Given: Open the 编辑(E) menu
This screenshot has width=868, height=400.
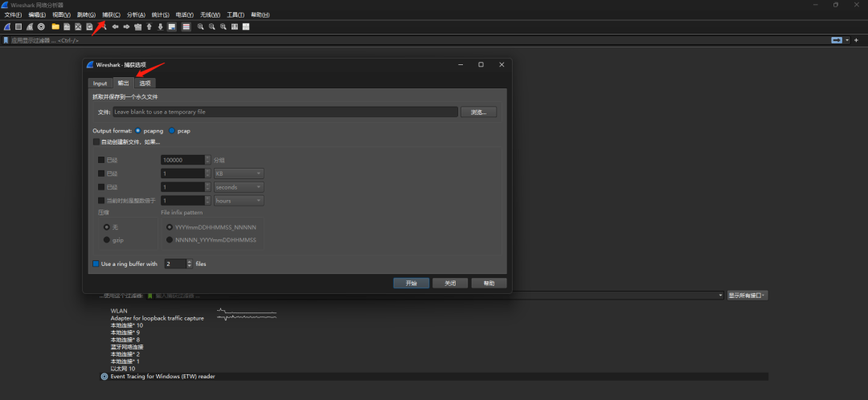Looking at the screenshot, I should 37,14.
